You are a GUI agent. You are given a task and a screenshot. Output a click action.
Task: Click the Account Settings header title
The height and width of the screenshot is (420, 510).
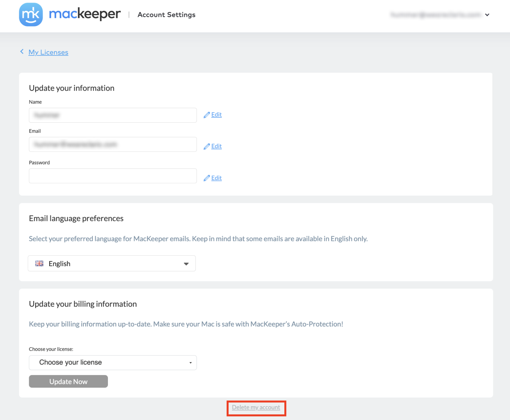(167, 15)
